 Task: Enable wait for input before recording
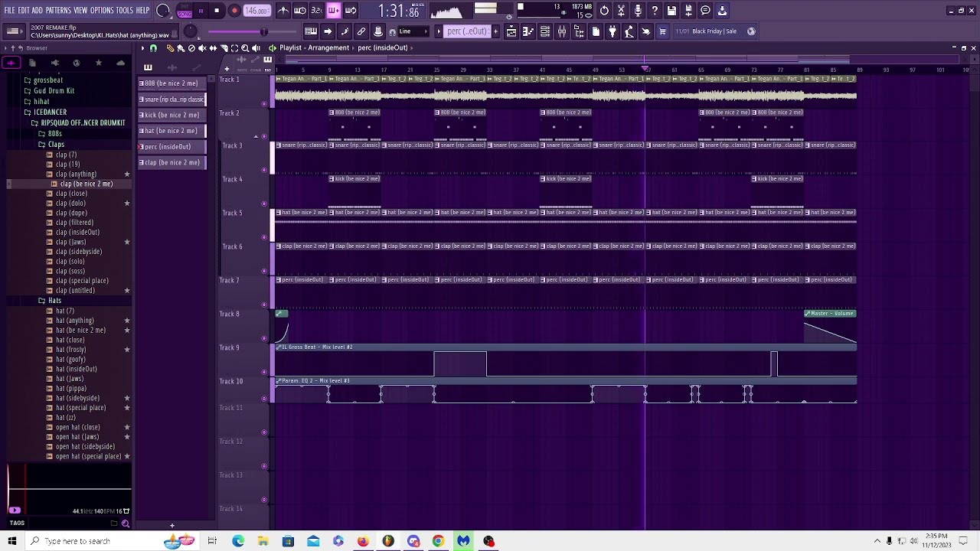point(300,11)
